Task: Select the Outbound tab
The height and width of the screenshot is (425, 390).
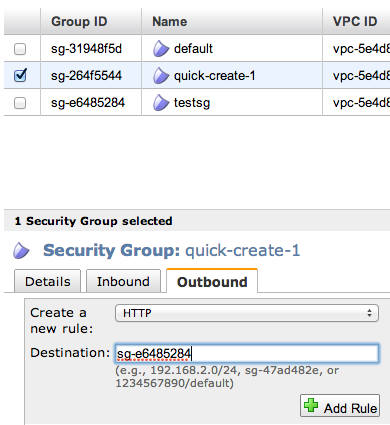Action: pyautogui.click(x=212, y=281)
